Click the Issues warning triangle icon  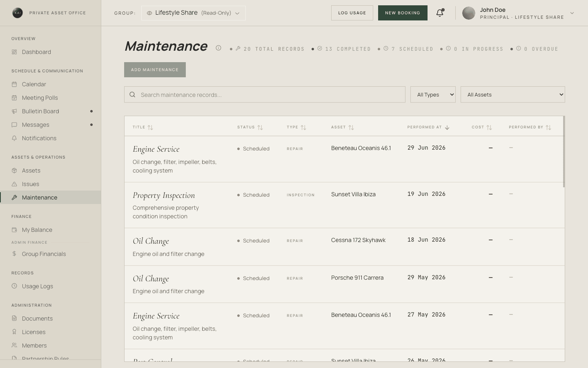click(x=14, y=184)
